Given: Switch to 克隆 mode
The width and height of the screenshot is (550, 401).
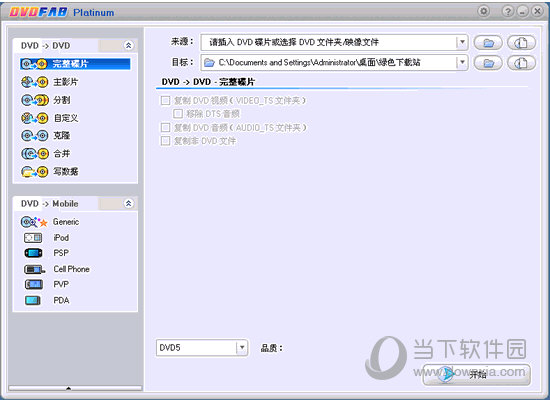Looking at the screenshot, I should 62,135.
